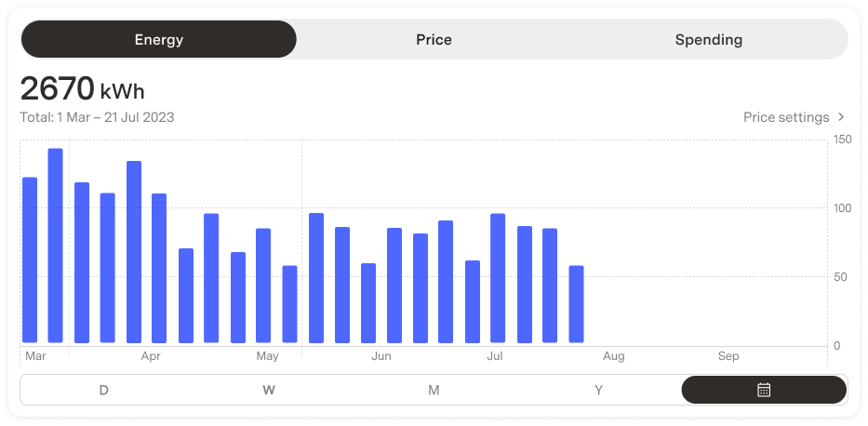Switch to the Spending tab
Viewport: 868px width, 426px height.
coord(708,40)
